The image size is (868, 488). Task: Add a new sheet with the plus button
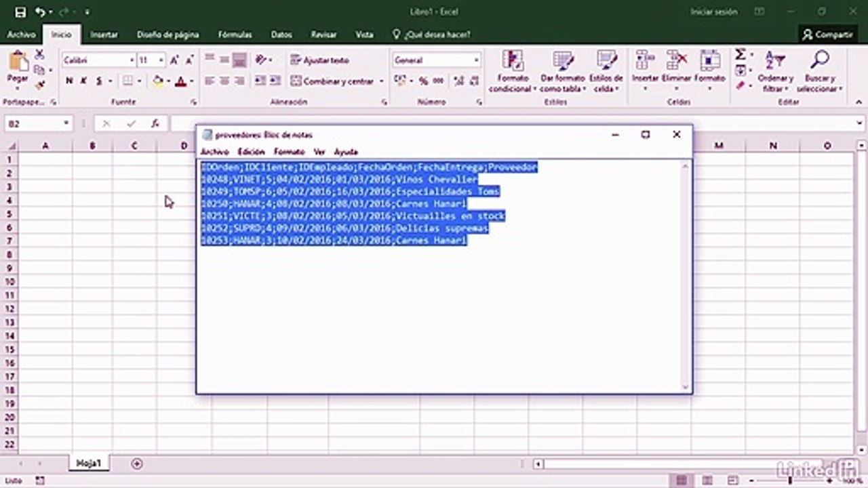137,464
